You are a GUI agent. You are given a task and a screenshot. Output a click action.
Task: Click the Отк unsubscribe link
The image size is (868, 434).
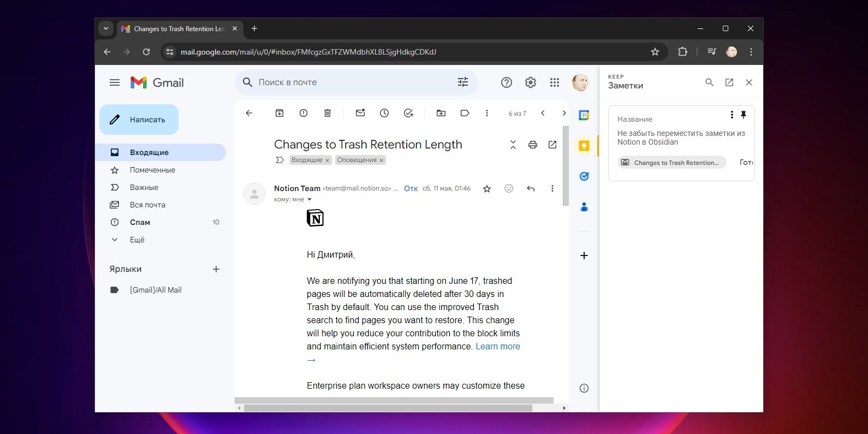[x=411, y=188]
